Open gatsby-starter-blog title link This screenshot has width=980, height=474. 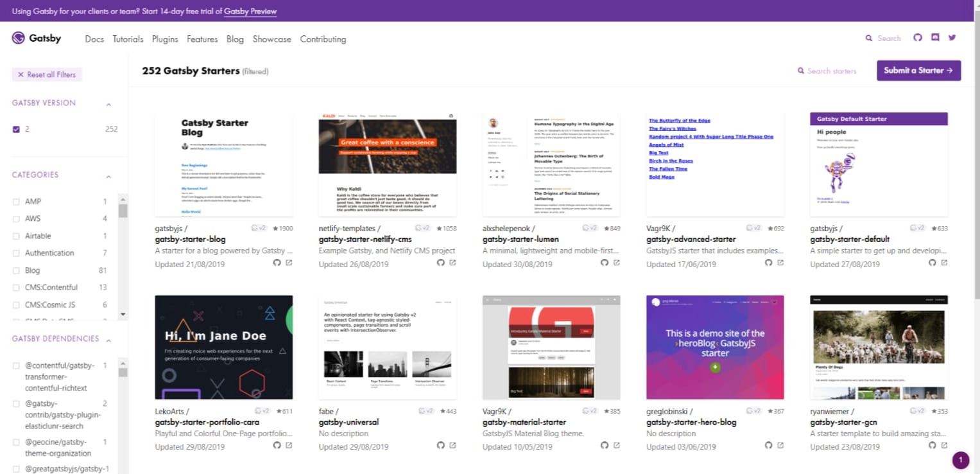190,240
